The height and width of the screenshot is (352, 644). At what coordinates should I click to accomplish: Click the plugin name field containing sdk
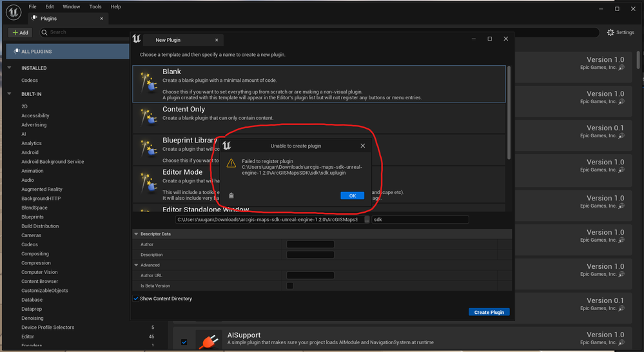[420, 220]
